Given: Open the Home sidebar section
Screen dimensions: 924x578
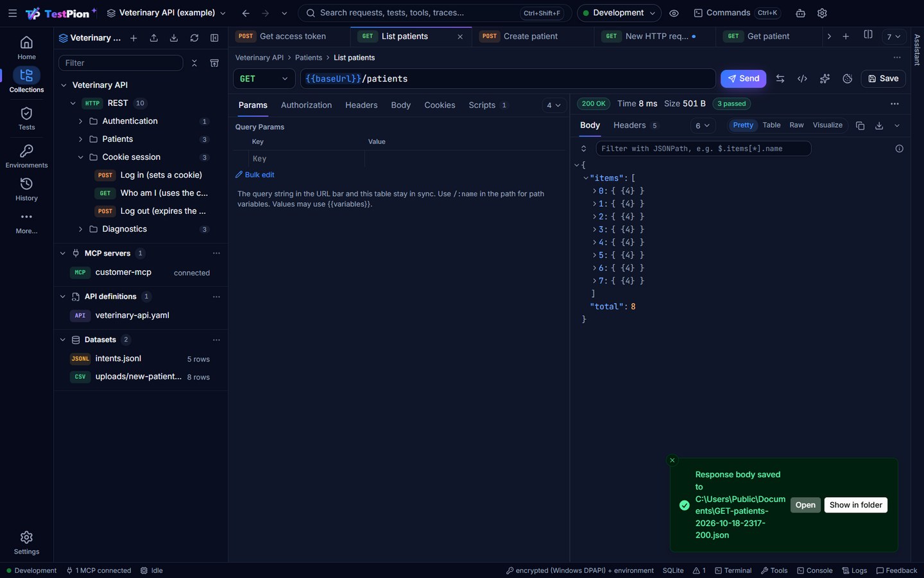Looking at the screenshot, I should pyautogui.click(x=26, y=48).
